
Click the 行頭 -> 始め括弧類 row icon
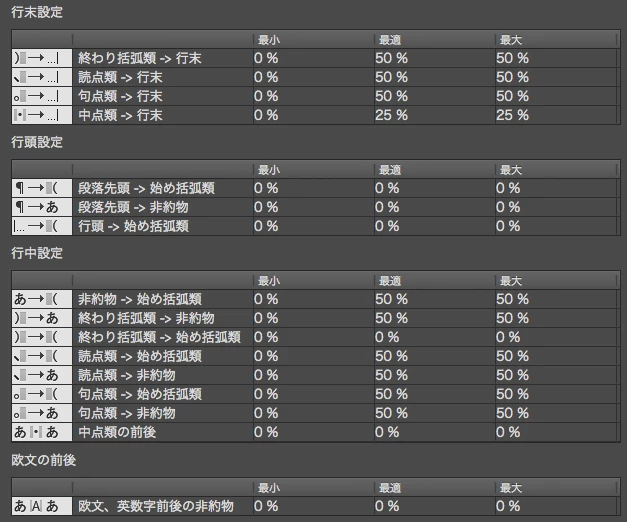42,226
